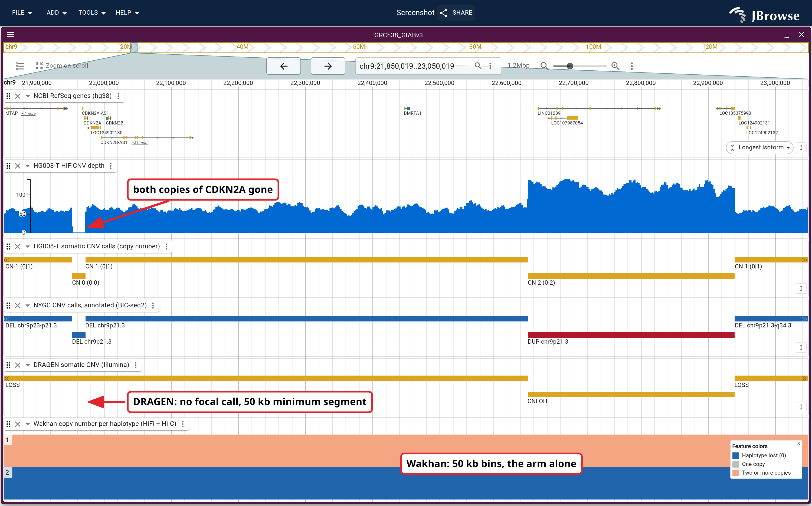
Task: Click the RefSeq genes track height resize icon
Action: click(x=801, y=147)
